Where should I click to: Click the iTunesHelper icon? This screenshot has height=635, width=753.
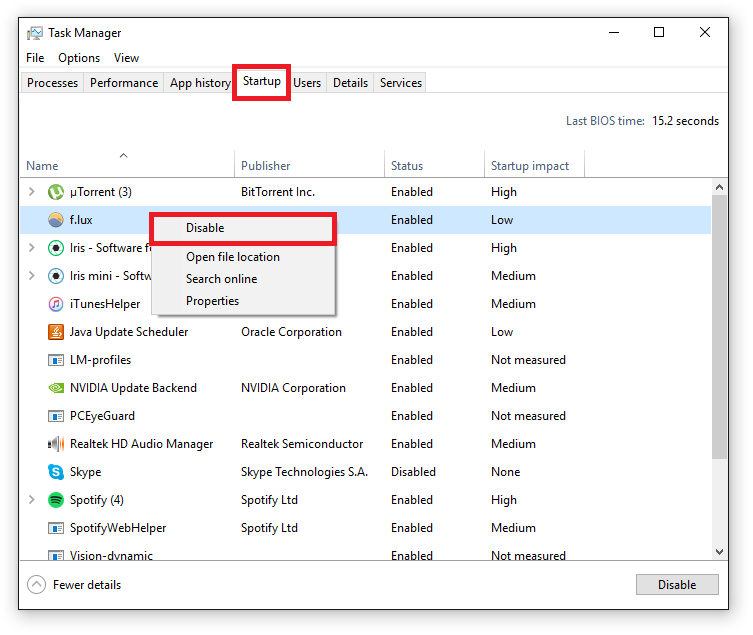[x=56, y=304]
